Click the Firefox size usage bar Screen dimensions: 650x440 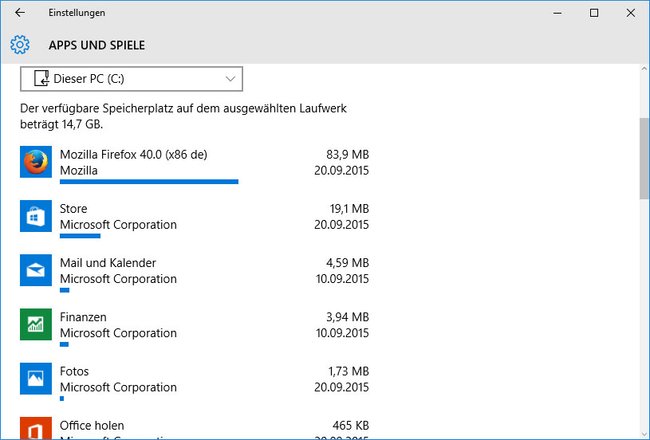pos(149,182)
